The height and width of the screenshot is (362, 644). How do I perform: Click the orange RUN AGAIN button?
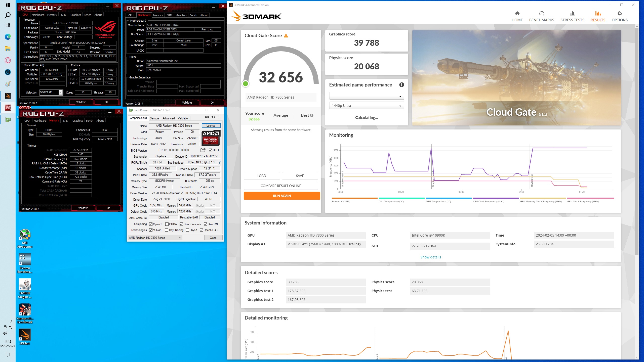[x=282, y=196]
